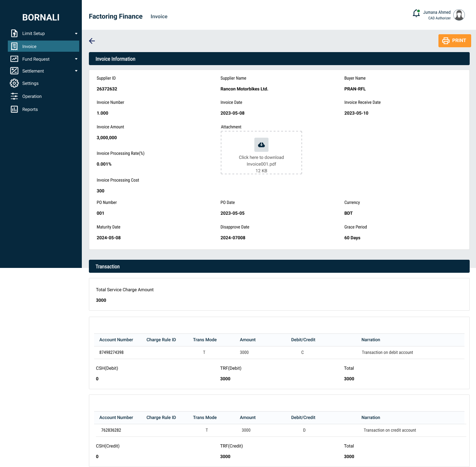Open Reports from the sidebar
This screenshot has height=467, width=476.
click(44, 109)
